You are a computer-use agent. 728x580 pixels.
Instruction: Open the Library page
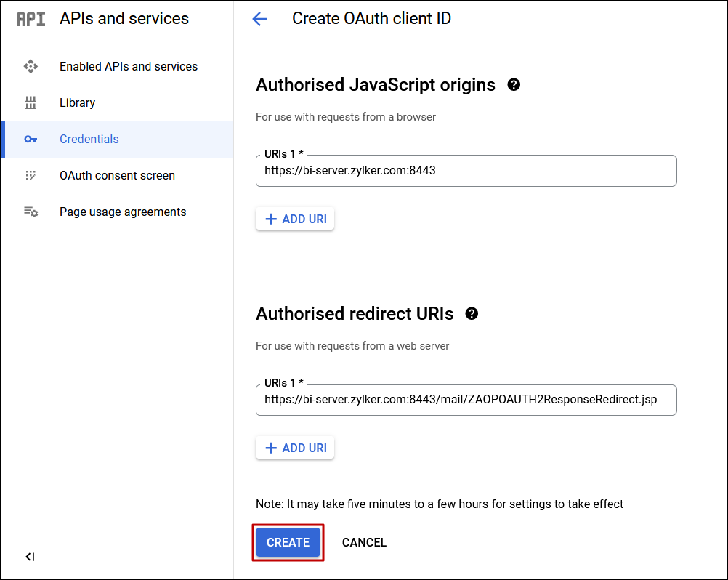(77, 102)
